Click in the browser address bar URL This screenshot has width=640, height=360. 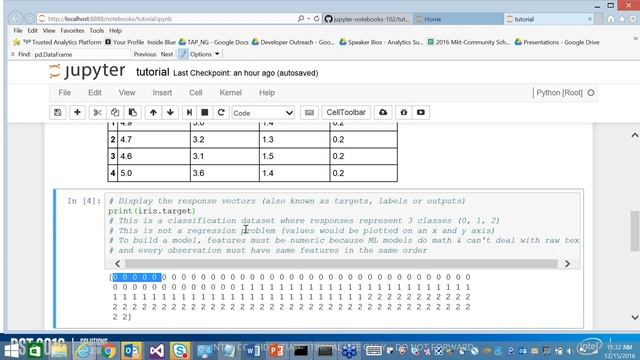click(110, 19)
